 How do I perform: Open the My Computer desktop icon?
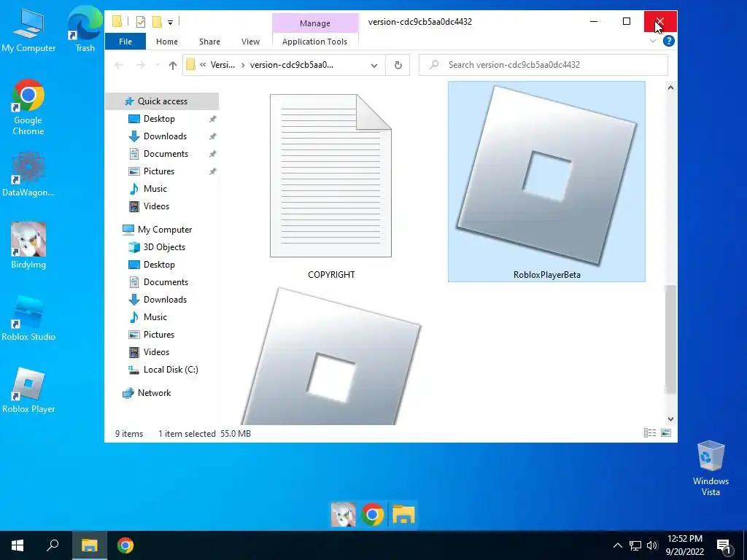click(x=28, y=30)
